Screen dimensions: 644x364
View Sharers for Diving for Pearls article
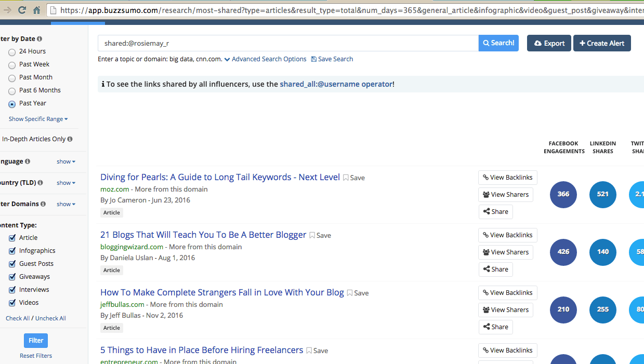coord(506,195)
